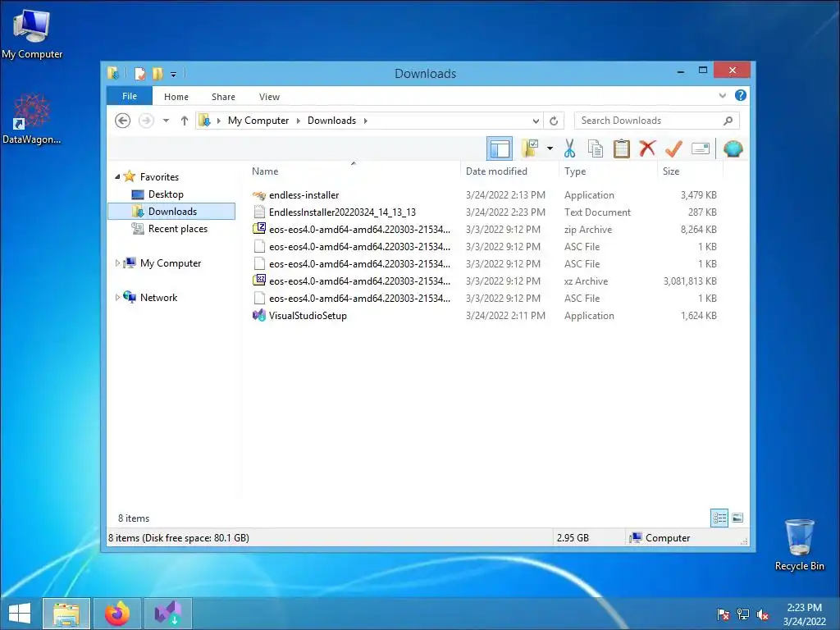Click My Computer in address breadcrumb
This screenshot has width=840, height=630.
[x=258, y=121]
